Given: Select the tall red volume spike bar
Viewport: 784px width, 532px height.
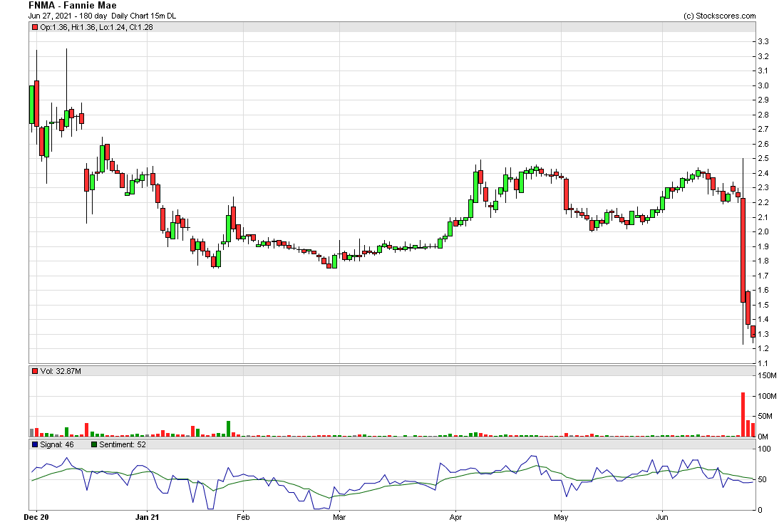Looking at the screenshot, I should [x=742, y=413].
